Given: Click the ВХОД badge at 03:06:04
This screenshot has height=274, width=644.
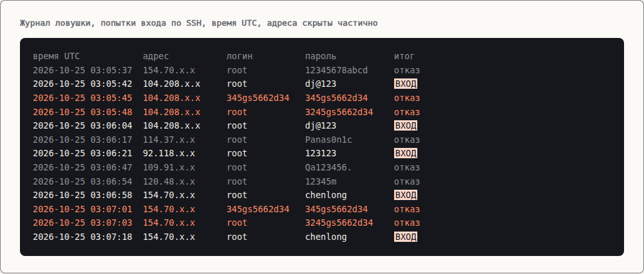Looking at the screenshot, I should point(405,125).
